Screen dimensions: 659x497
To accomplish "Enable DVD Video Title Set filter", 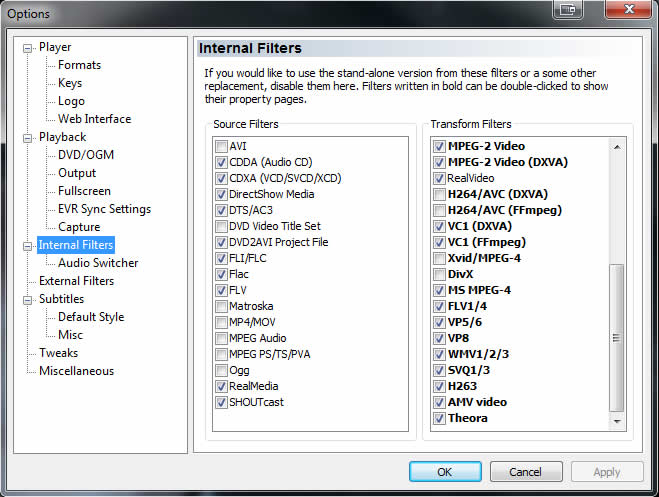I will click(x=221, y=226).
